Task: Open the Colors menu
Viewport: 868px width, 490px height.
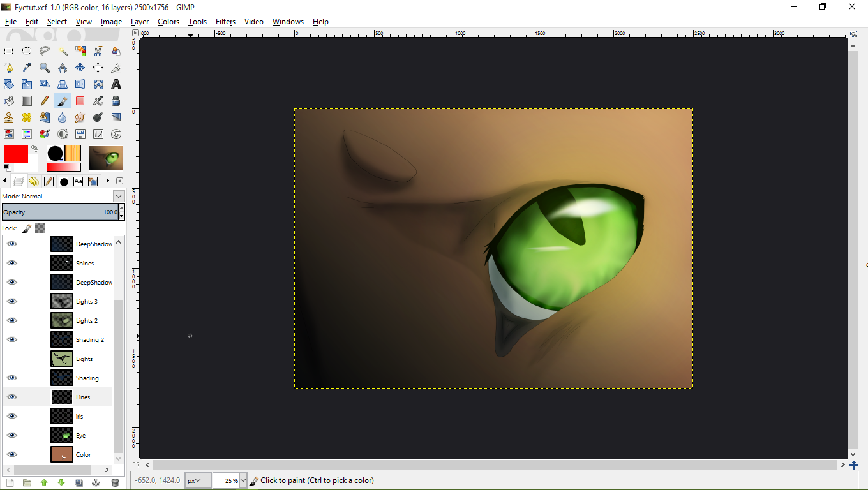Action: pos(168,21)
